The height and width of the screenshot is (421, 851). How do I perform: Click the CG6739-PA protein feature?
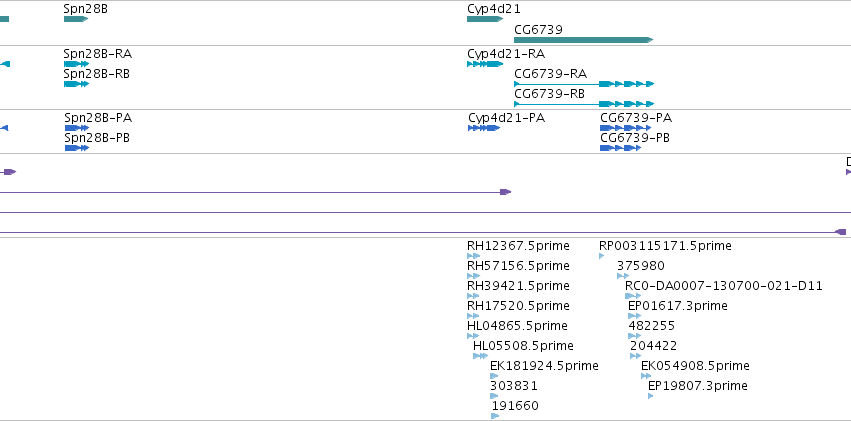point(625,128)
